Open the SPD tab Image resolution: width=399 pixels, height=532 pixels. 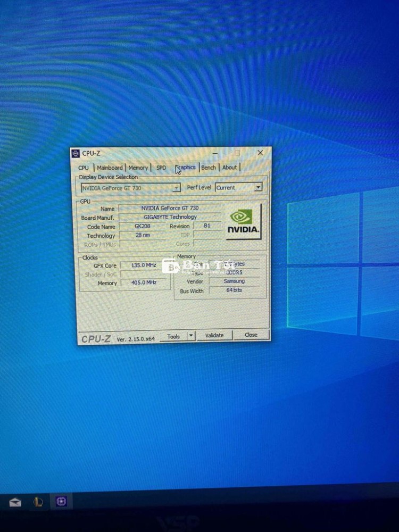point(161,168)
